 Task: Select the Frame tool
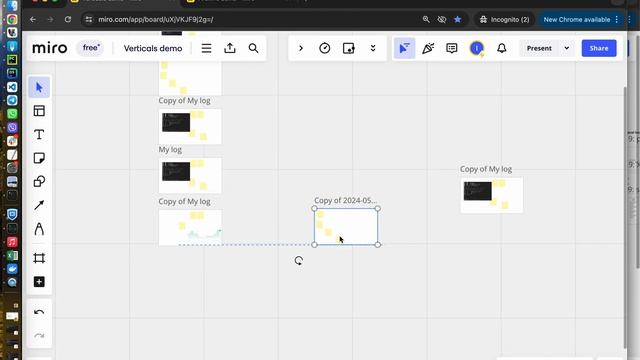coord(39,258)
